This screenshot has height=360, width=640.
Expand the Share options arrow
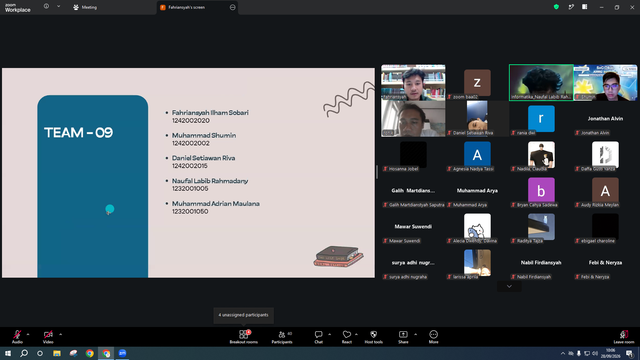coord(416,334)
